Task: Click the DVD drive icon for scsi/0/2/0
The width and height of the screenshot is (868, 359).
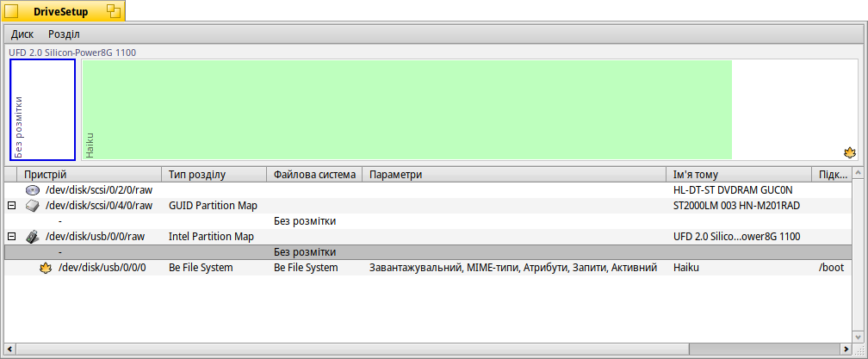Action: pos(33,190)
